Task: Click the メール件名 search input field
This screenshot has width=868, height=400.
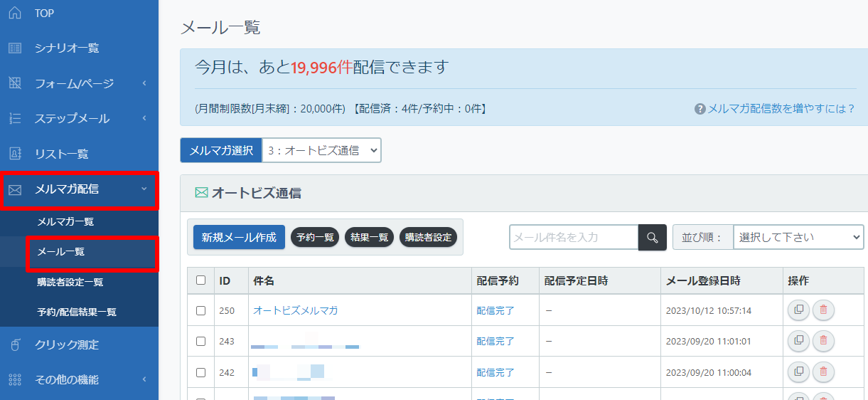Action: 573,237
